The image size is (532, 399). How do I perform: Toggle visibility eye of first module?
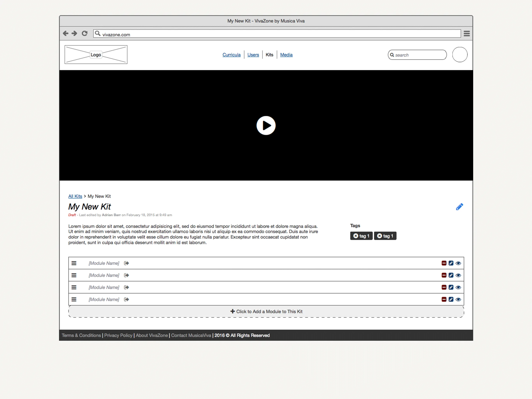(458, 263)
